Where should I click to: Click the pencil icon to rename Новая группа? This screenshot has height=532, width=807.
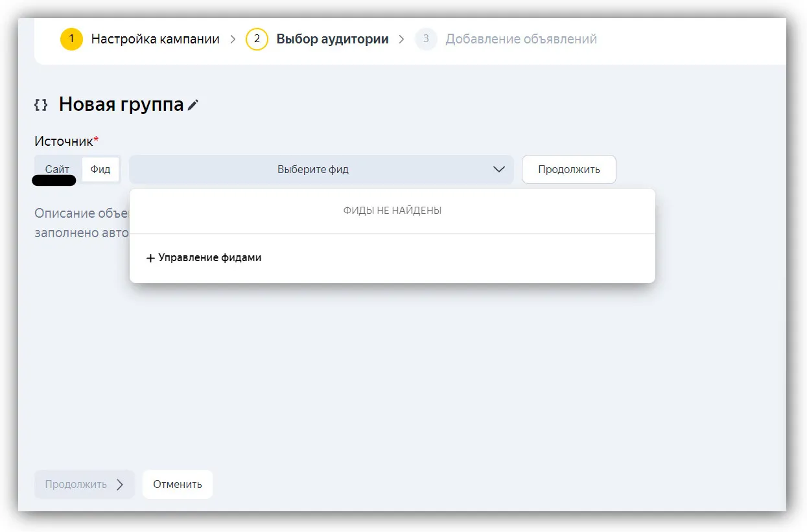coord(193,105)
